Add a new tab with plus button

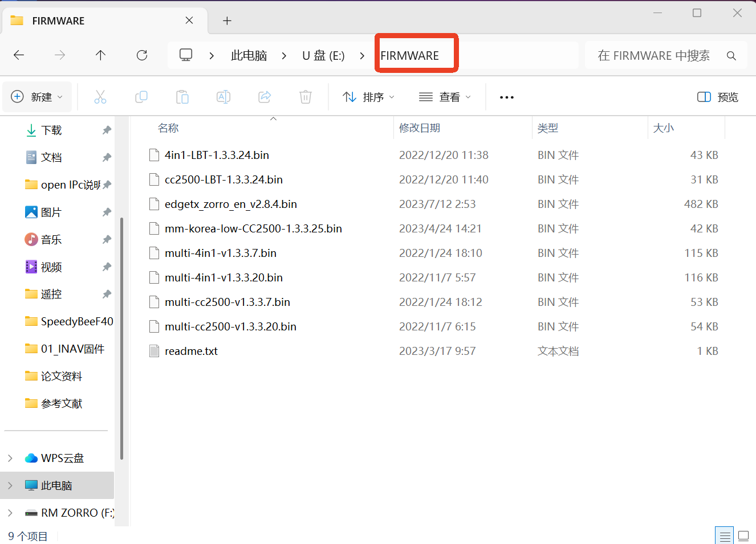tap(227, 21)
